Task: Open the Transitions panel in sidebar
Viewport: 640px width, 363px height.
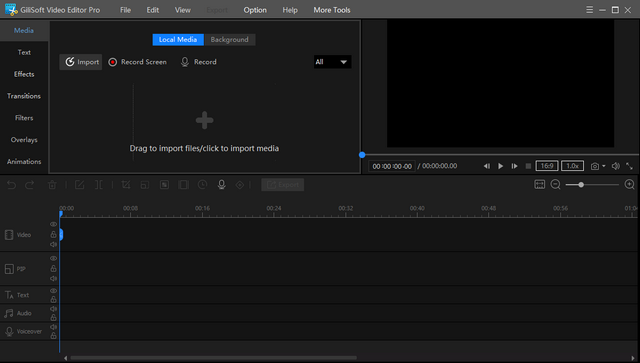Action: 24,96
